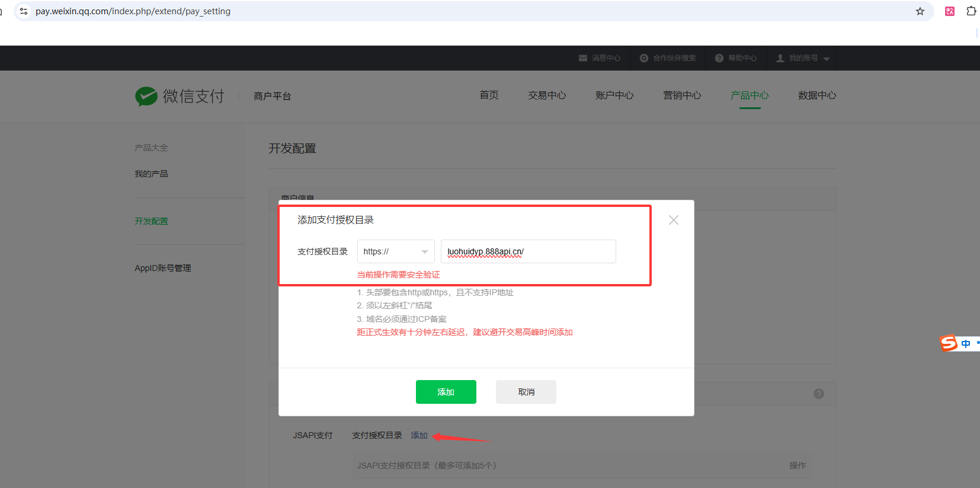Open the 账户中心 tab
The height and width of the screenshot is (488, 980).
[614, 95]
